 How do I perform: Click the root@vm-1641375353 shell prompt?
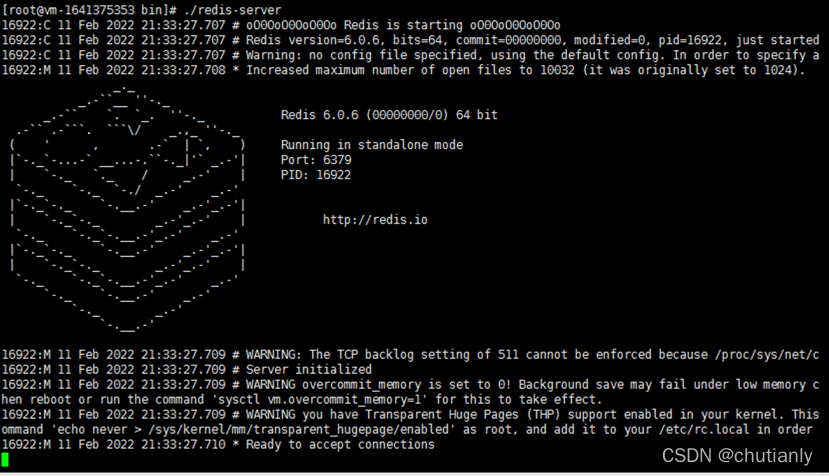click(89, 10)
